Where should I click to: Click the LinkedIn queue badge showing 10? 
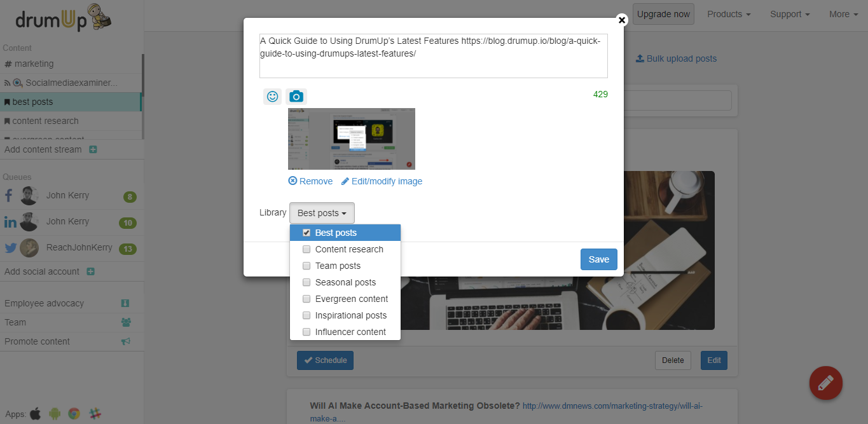[x=128, y=223]
